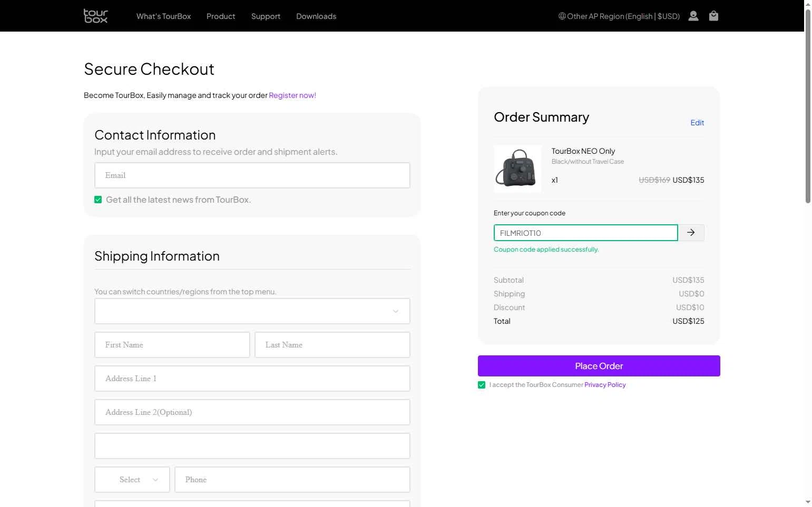Open the Product menu
The image size is (812, 507).
coord(221,16)
